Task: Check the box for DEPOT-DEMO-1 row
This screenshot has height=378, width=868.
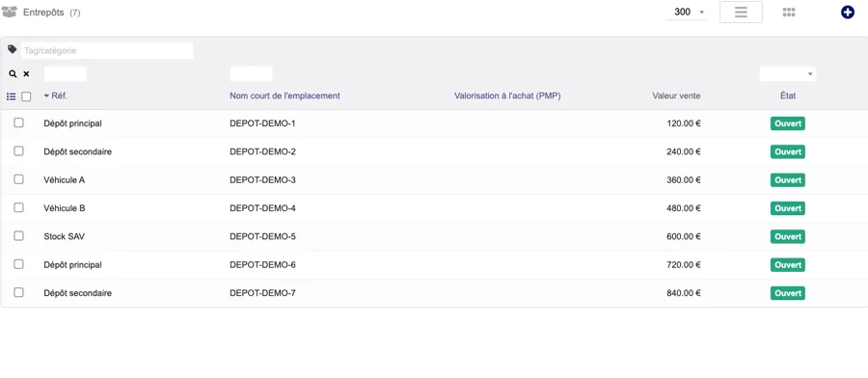Action: pos(19,122)
